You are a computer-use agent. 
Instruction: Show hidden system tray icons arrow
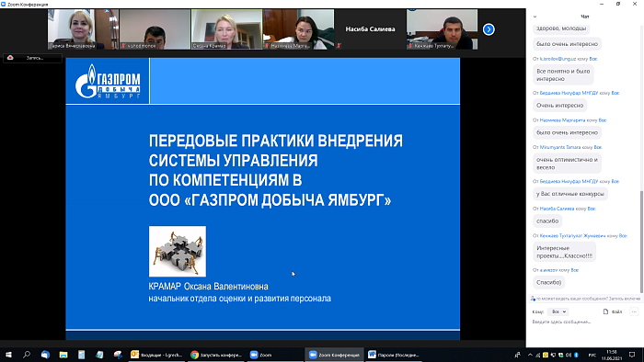pos(530,355)
